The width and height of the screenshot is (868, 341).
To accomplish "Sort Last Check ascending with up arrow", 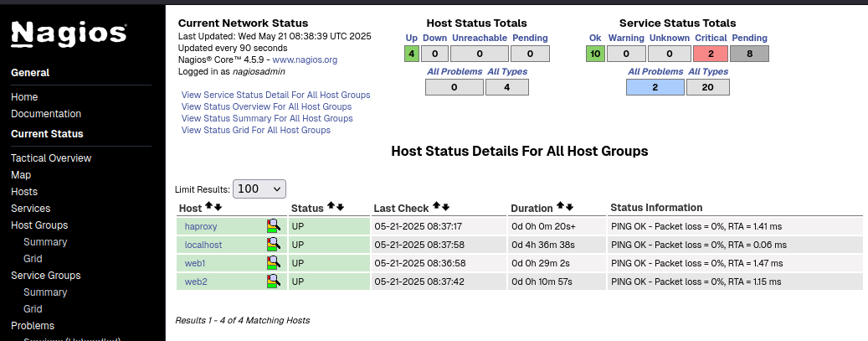I will coord(436,206).
